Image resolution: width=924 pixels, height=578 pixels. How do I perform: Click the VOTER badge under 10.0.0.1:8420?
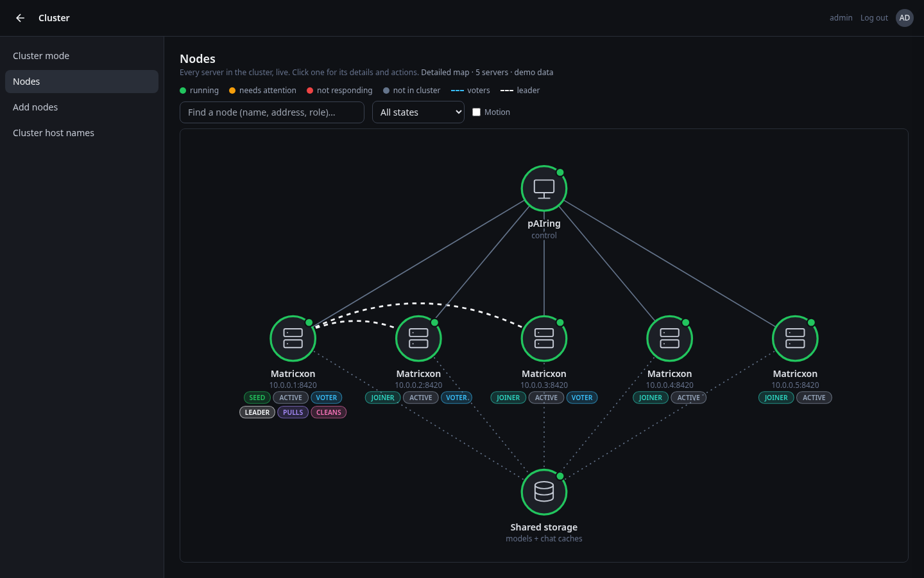point(327,398)
